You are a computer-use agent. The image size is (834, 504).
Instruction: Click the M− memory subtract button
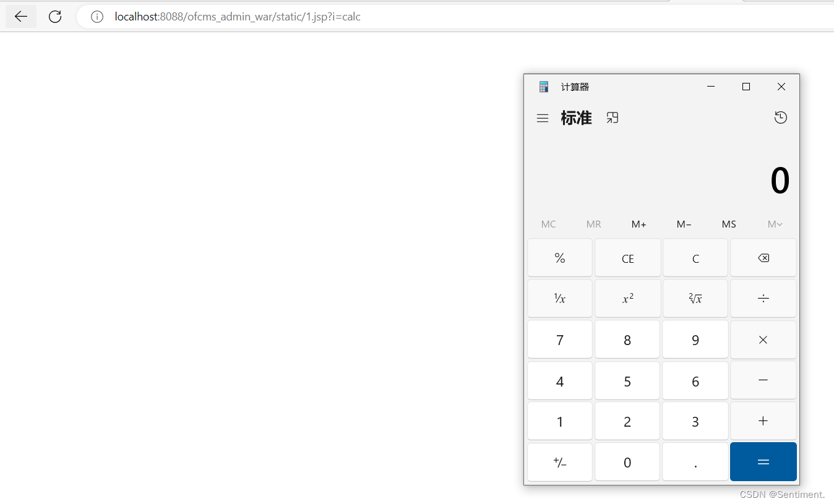(x=684, y=224)
